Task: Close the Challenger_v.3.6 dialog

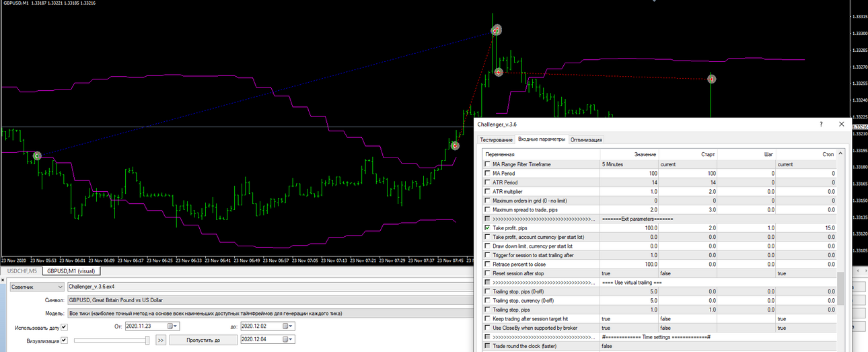Action: tap(841, 125)
